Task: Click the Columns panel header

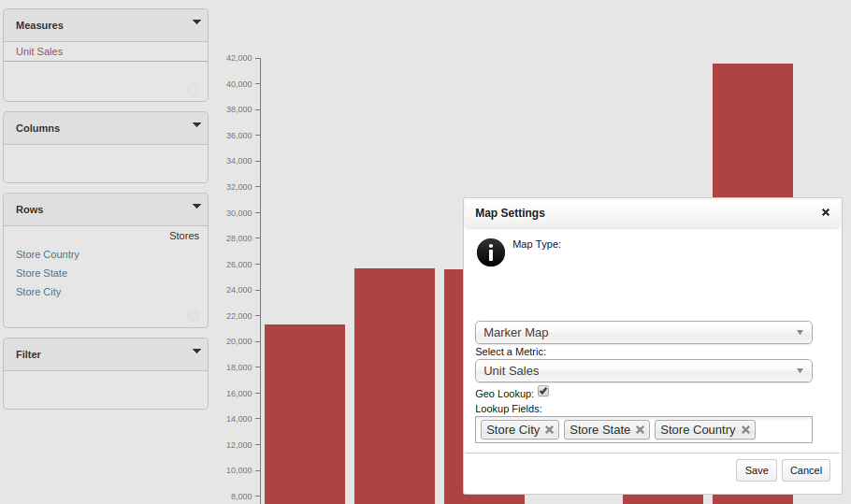Action: (x=106, y=129)
